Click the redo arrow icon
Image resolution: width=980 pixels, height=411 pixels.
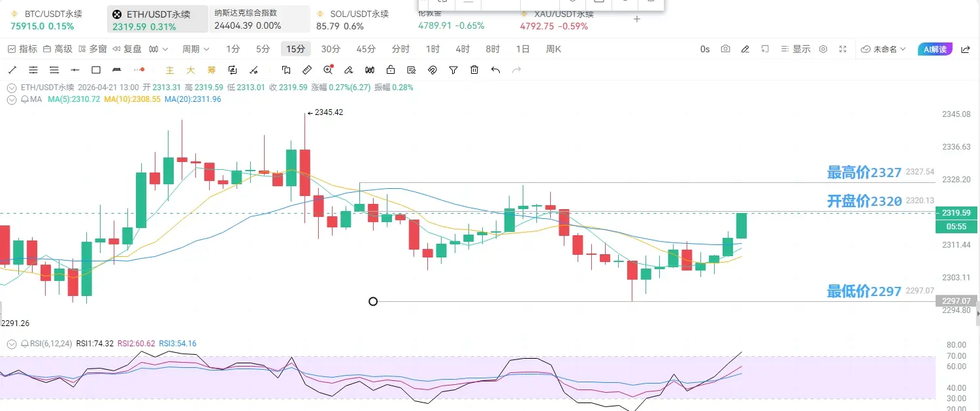click(x=516, y=70)
